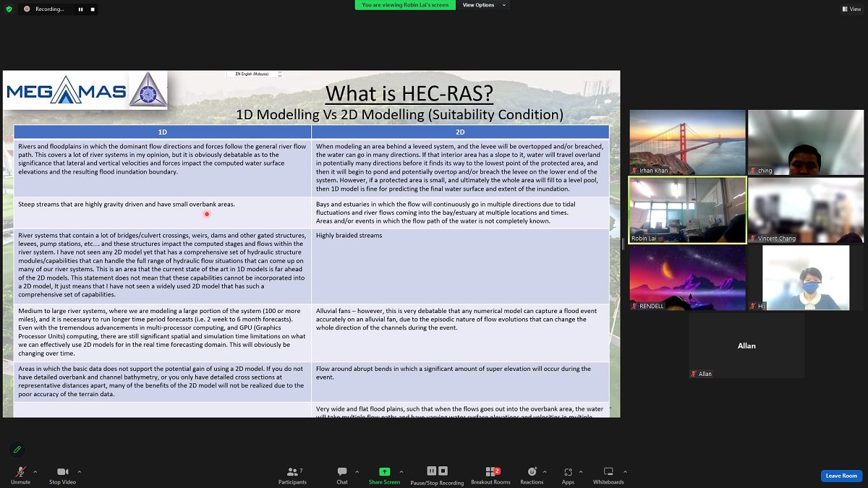
Task: Expand the caret next to Chat
Action: click(356, 472)
